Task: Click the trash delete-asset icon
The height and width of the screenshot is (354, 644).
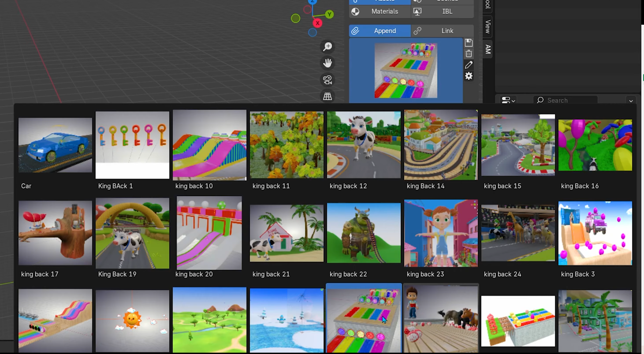Action: pos(469,54)
